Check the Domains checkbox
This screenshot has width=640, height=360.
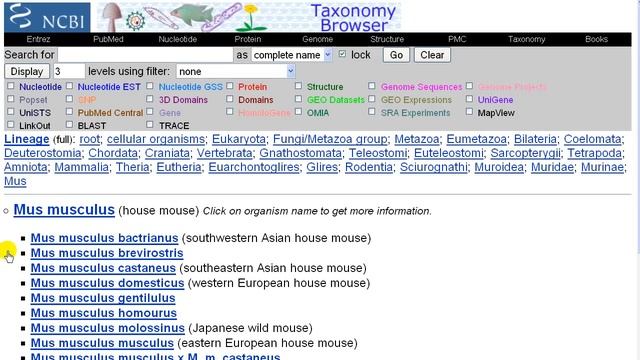tap(230, 99)
